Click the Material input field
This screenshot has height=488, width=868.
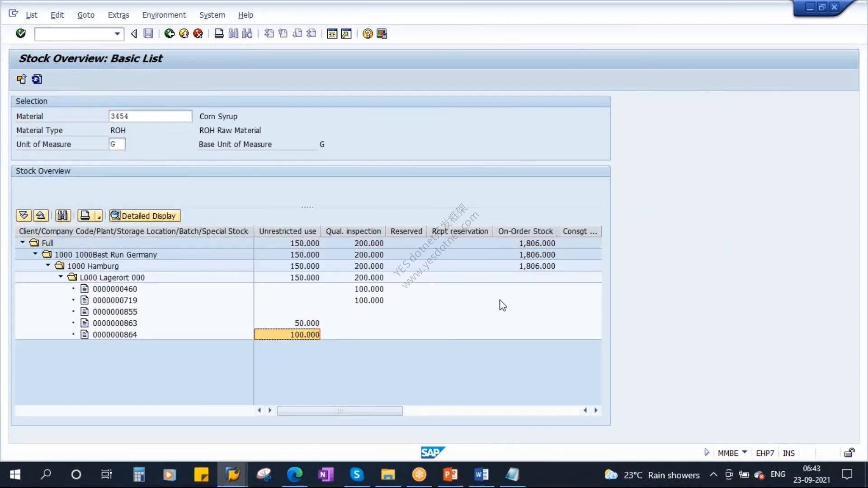click(x=150, y=116)
